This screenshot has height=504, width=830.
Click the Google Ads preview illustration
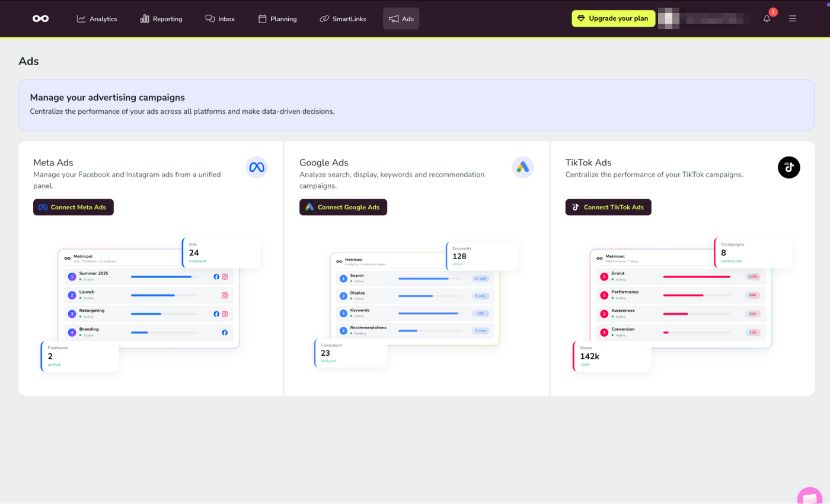pos(417,305)
